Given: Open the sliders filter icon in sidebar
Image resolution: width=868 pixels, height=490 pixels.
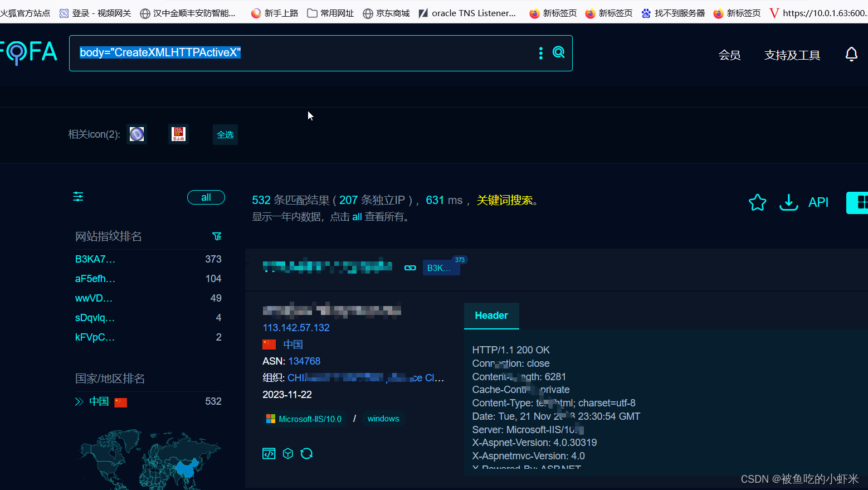Looking at the screenshot, I should coord(77,196).
